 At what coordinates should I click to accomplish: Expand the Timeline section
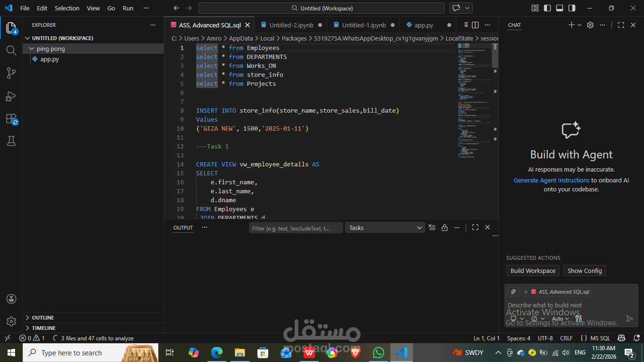point(93,328)
